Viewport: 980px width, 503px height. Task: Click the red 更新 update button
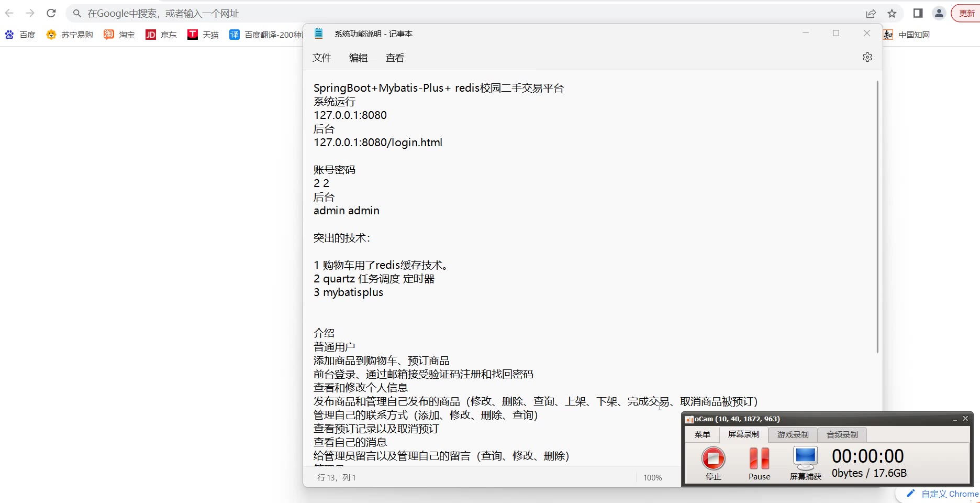pos(966,13)
